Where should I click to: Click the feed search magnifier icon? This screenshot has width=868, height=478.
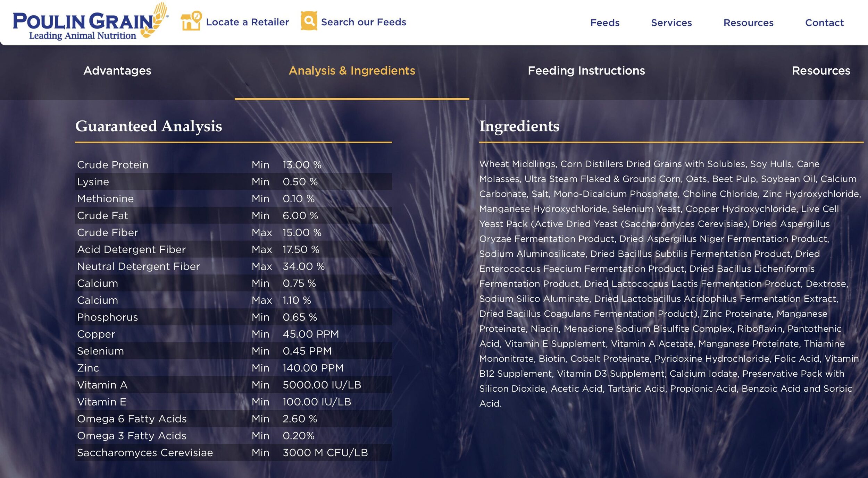click(x=309, y=21)
